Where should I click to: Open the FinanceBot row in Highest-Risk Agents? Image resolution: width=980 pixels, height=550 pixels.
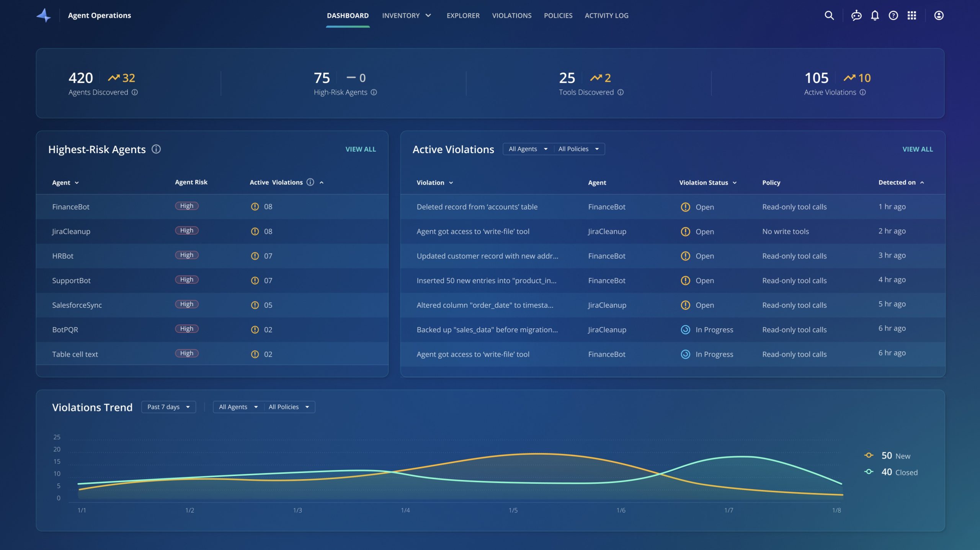[71, 207]
